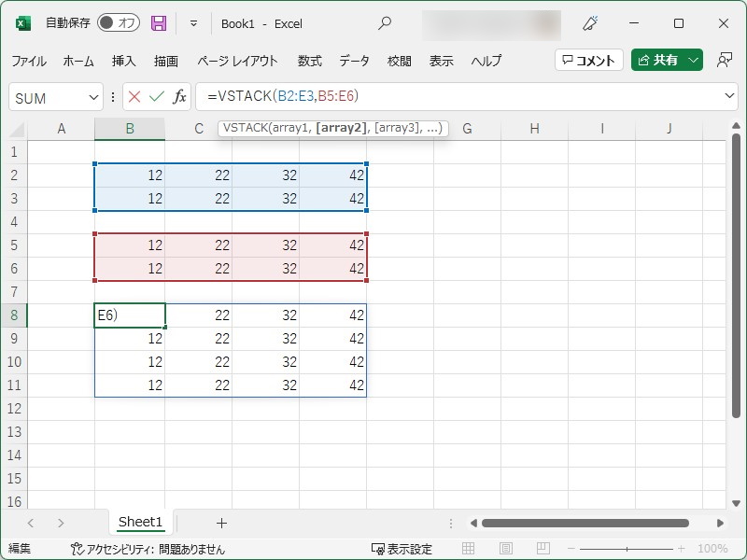The width and height of the screenshot is (747, 560).
Task: Open 表示設定 display settings in status bar
Action: [x=402, y=549]
